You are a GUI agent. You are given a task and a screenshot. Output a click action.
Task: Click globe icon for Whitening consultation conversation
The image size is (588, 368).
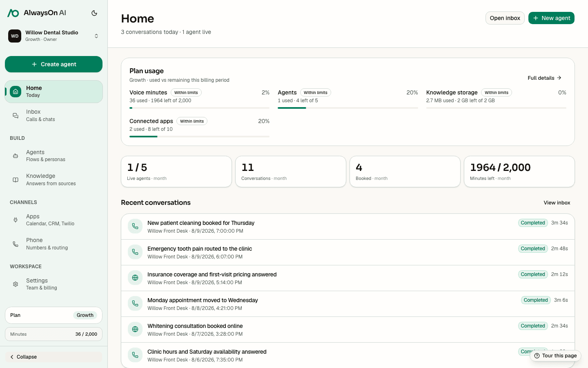135,329
